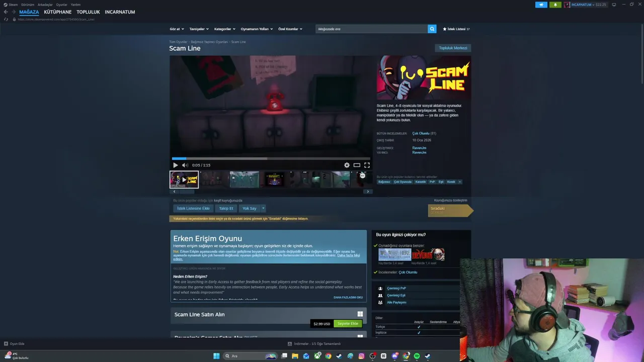Image resolution: width=644 pixels, height=362 pixels.
Task: Open the KÜTÜPHANE tab
Action: click(x=58, y=12)
